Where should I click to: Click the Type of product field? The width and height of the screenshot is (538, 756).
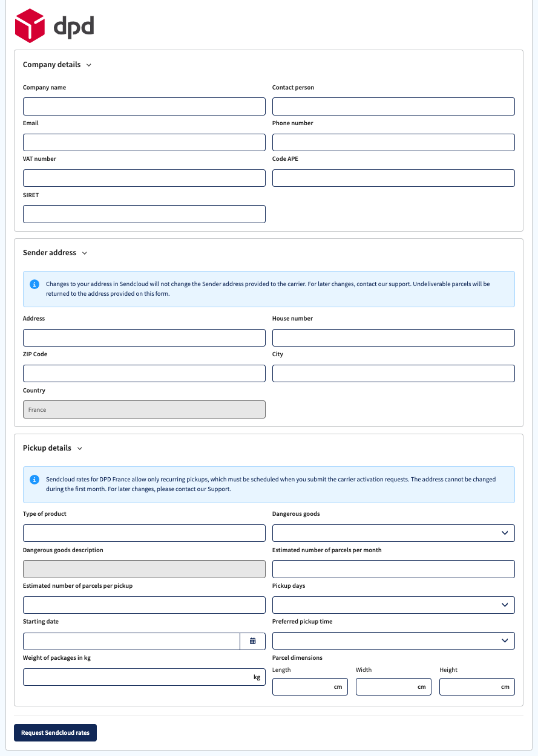(x=144, y=533)
